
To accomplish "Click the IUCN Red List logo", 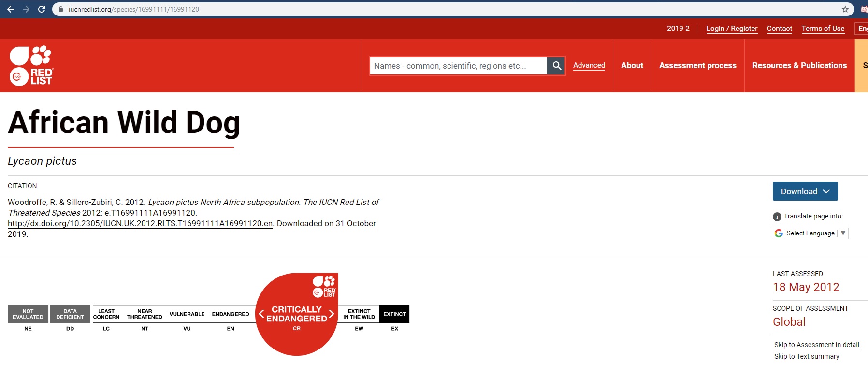I will [31, 66].
